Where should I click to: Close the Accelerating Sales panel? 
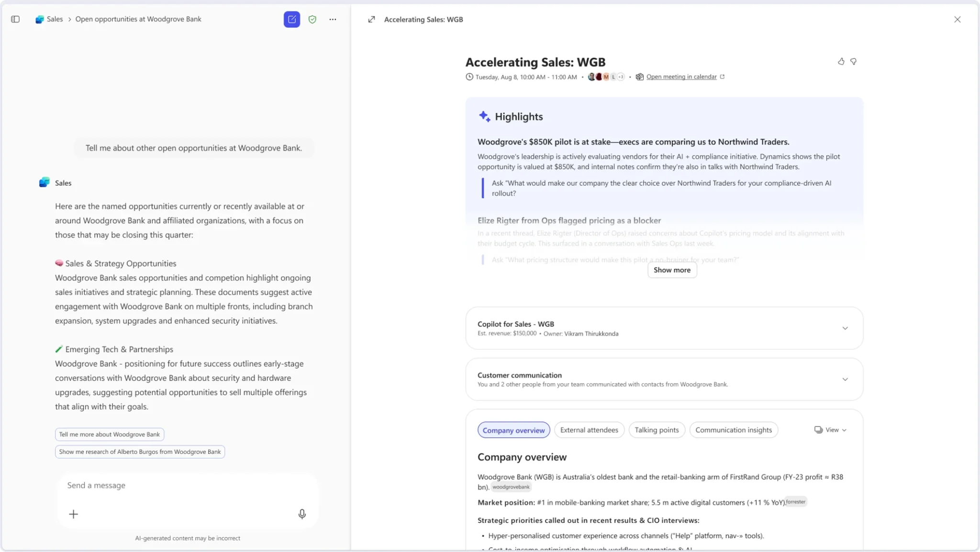pos(957,19)
